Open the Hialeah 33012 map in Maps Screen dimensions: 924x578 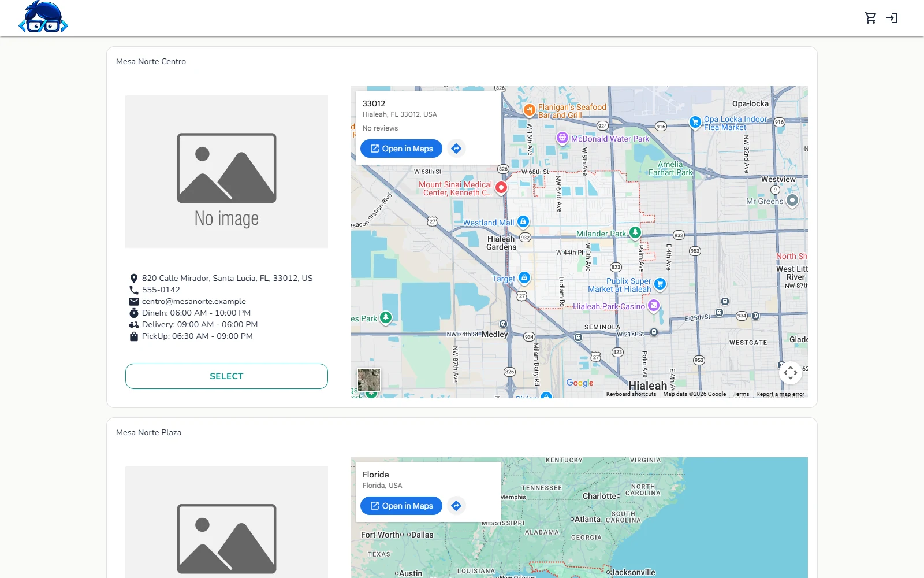[x=401, y=149]
